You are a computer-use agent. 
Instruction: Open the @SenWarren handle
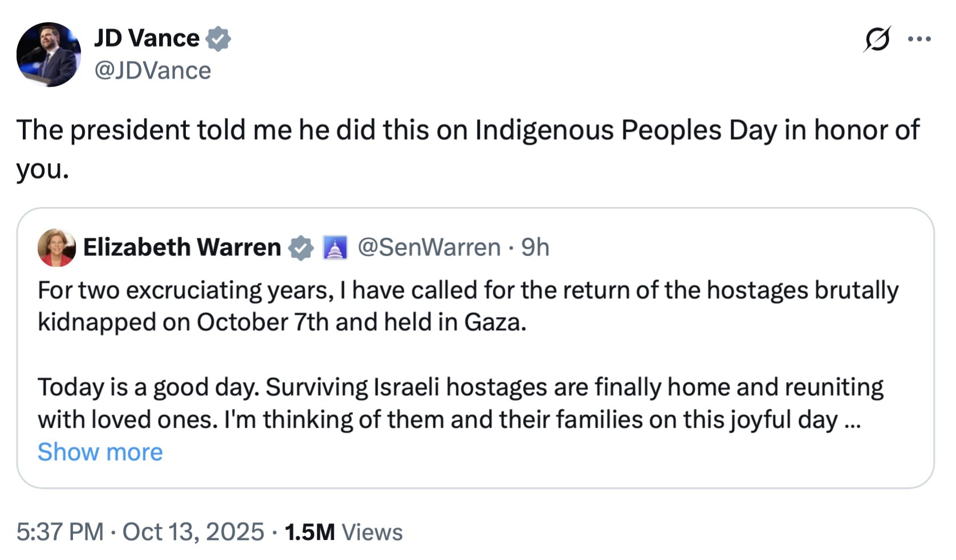point(429,247)
